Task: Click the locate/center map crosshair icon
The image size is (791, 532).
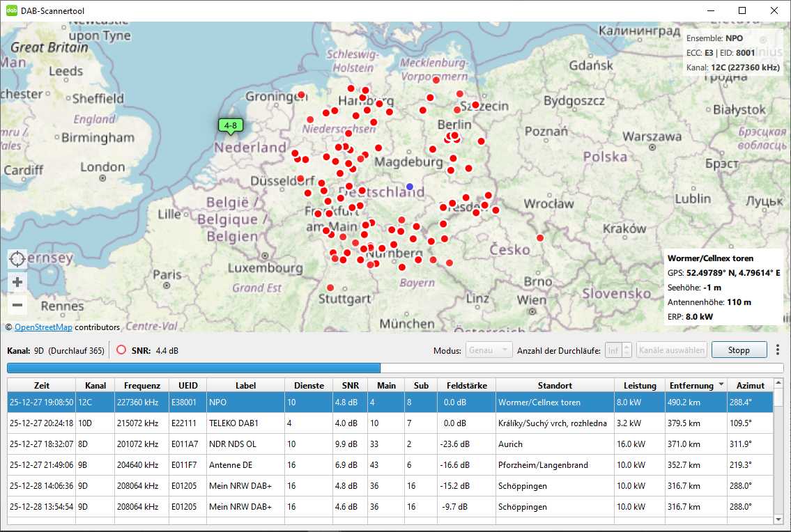Action: 17,260
